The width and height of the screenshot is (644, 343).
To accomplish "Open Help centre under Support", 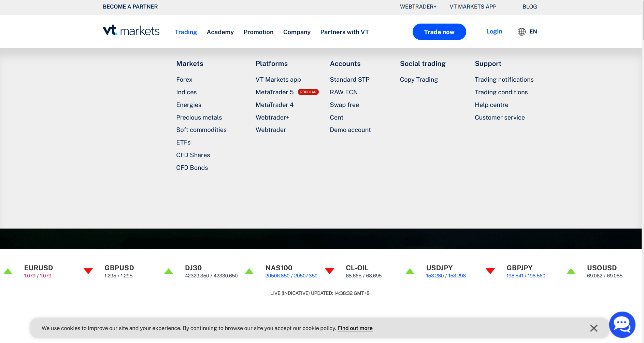I will coord(491,105).
